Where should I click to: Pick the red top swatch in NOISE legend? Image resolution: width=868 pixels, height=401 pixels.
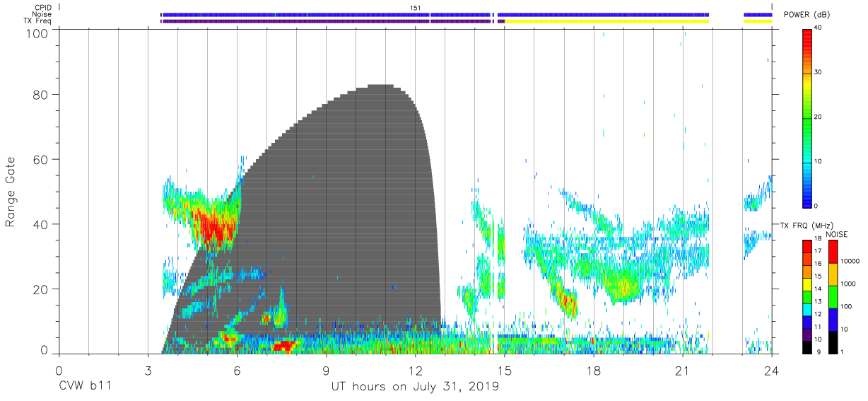point(832,252)
